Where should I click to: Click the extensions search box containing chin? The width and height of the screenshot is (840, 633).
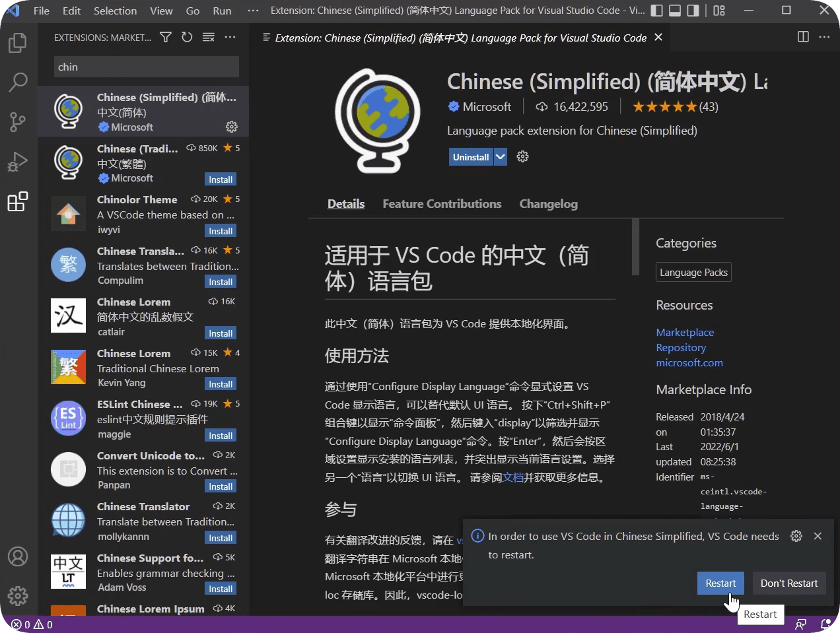(x=146, y=67)
